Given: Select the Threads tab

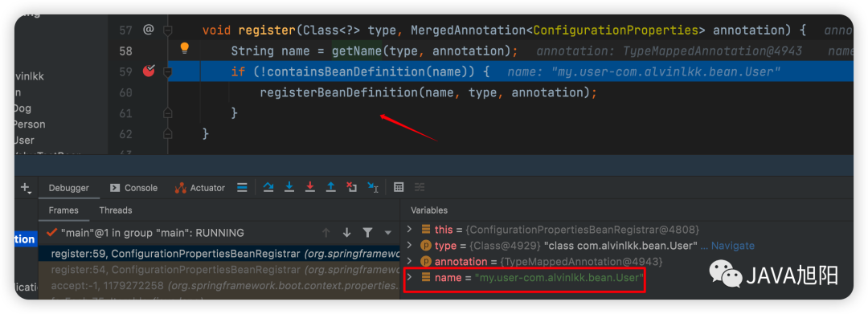Looking at the screenshot, I should [x=115, y=210].
